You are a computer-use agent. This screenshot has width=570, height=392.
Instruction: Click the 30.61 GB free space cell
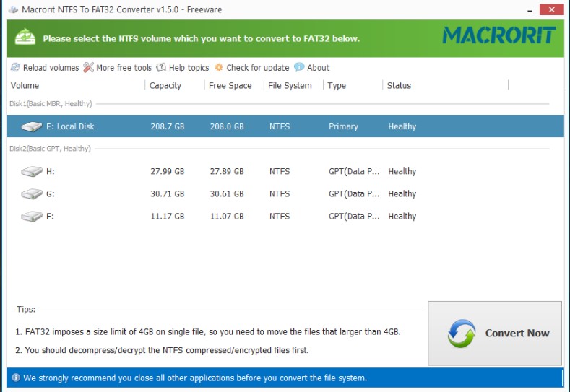(x=227, y=193)
